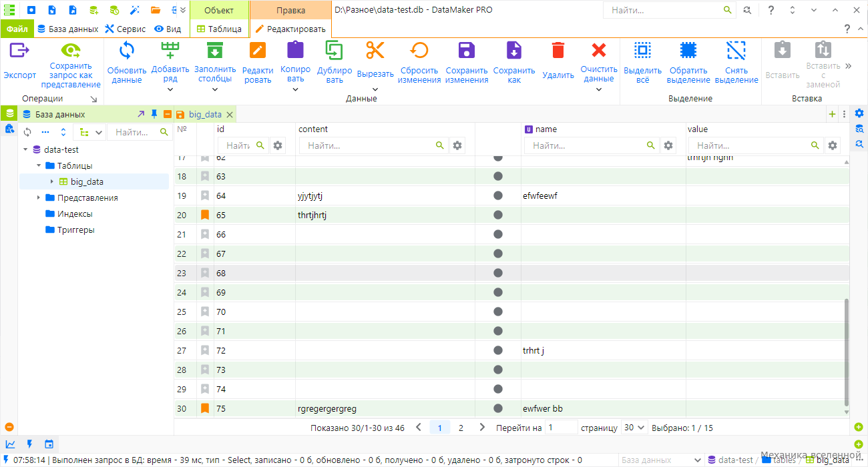Click Снять выделение icon

736,50
